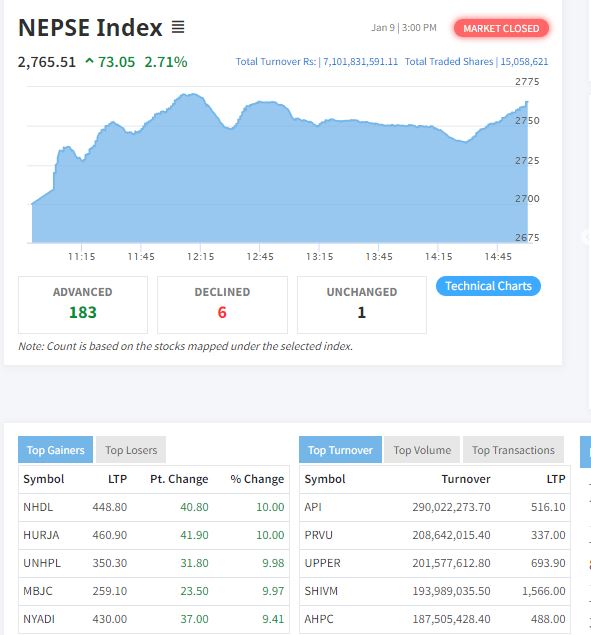Click UNHPL's percent change 9.98
591x635 pixels.
click(273, 563)
